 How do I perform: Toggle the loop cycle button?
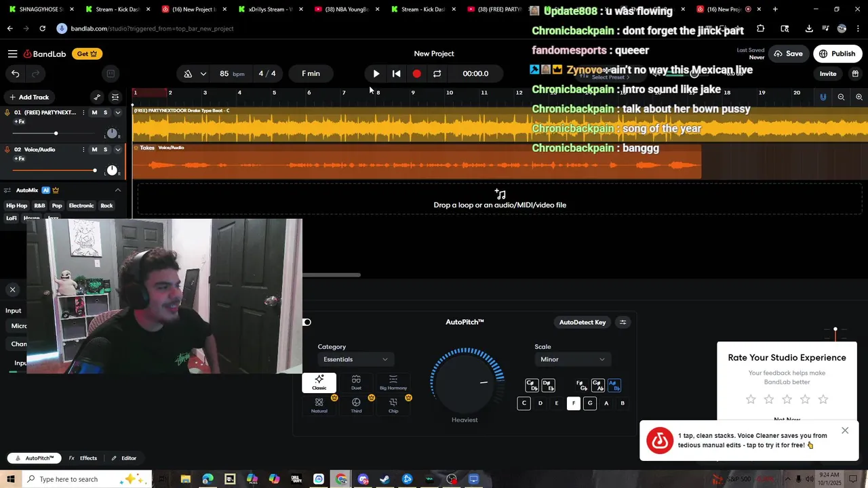[x=437, y=73]
